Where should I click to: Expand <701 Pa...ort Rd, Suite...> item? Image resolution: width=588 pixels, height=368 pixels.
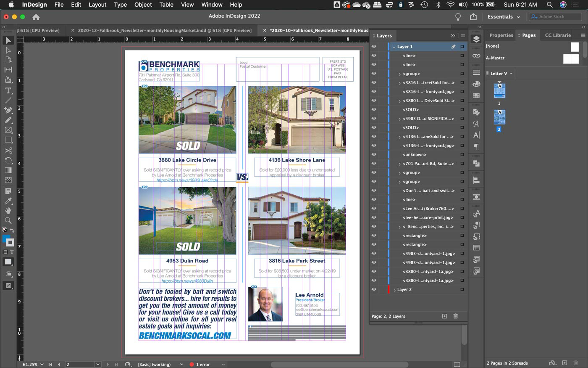tap(399, 164)
